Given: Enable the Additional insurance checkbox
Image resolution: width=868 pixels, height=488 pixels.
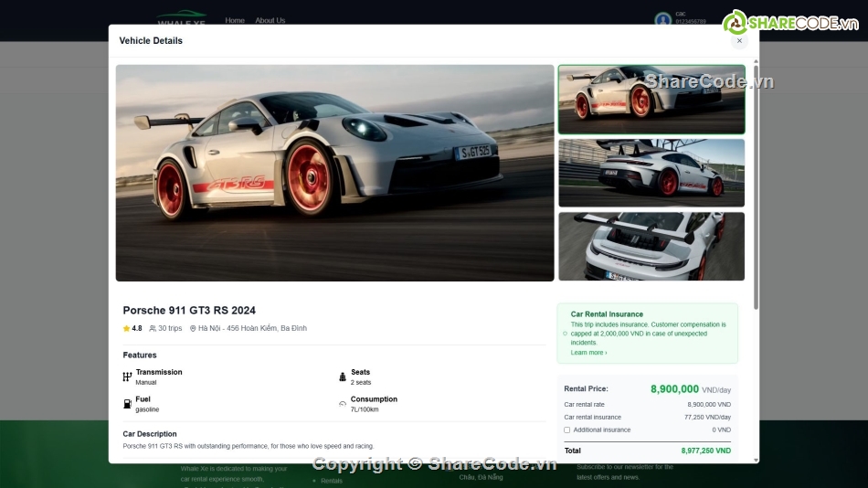Looking at the screenshot, I should [x=567, y=430].
